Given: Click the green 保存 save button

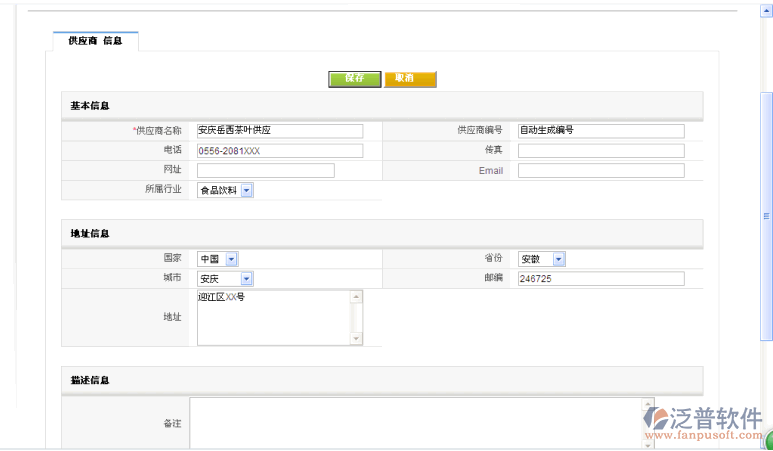Looking at the screenshot, I should (354, 79).
